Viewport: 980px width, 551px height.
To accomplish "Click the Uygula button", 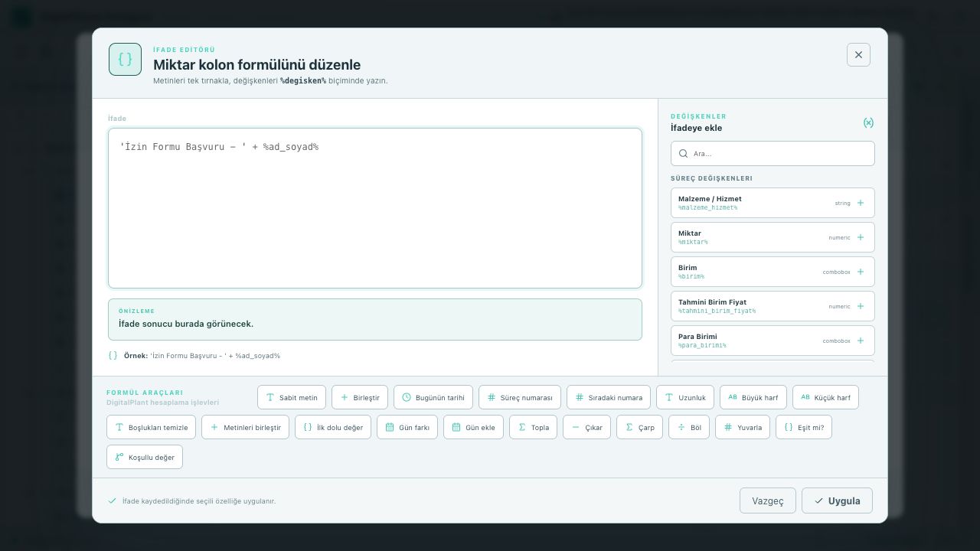I will click(837, 500).
